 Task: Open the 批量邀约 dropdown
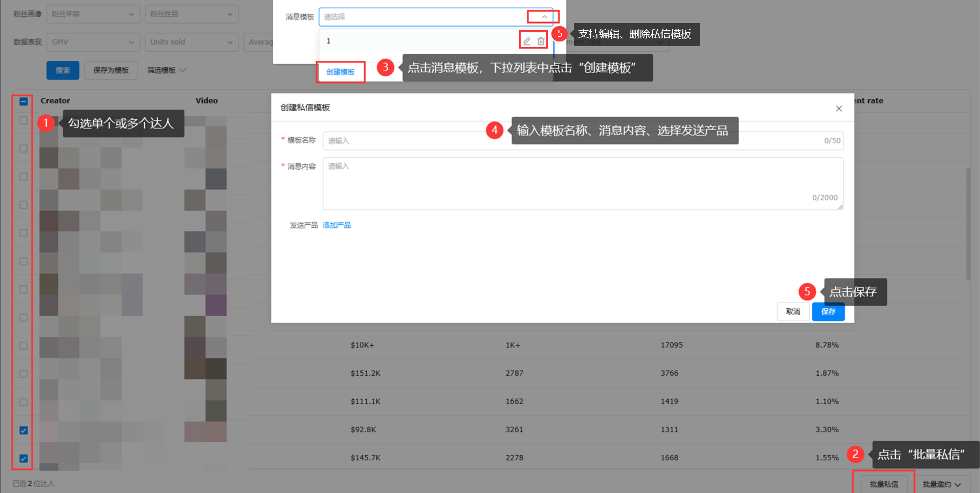click(x=942, y=484)
